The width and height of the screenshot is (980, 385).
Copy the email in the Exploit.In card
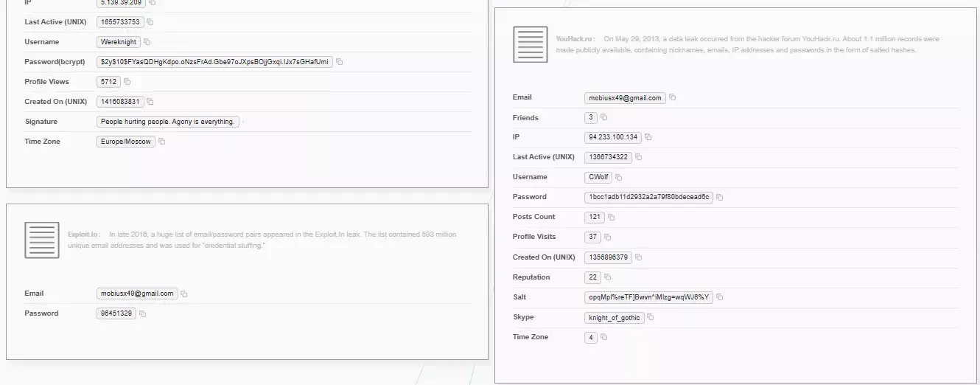point(184,294)
